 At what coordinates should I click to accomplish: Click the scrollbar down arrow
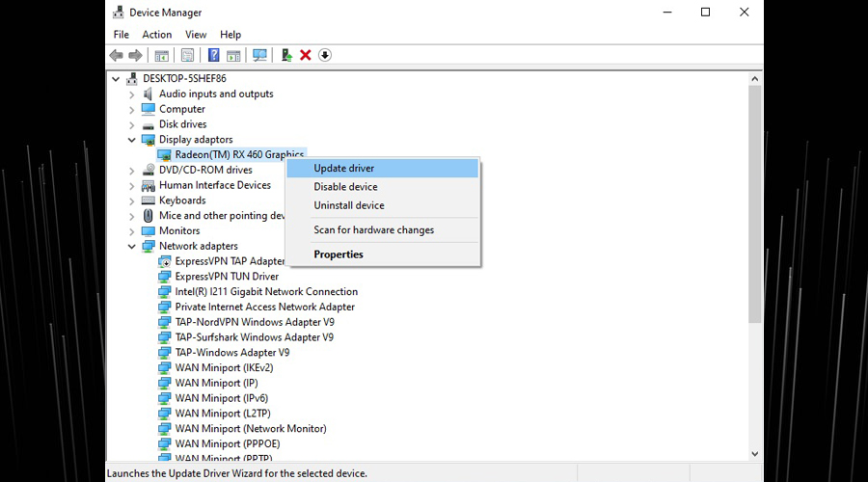click(754, 454)
